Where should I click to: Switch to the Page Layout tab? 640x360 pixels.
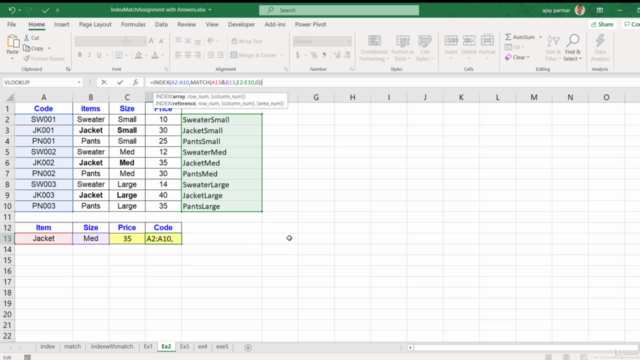95,24
